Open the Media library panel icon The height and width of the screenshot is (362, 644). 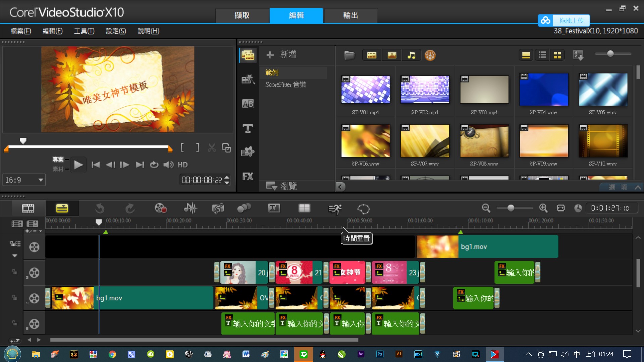tap(248, 55)
